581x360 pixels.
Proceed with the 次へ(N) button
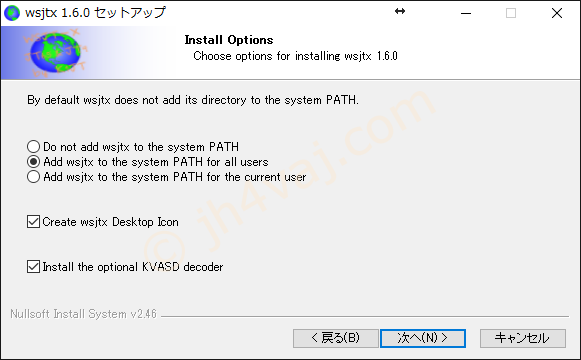tap(423, 338)
